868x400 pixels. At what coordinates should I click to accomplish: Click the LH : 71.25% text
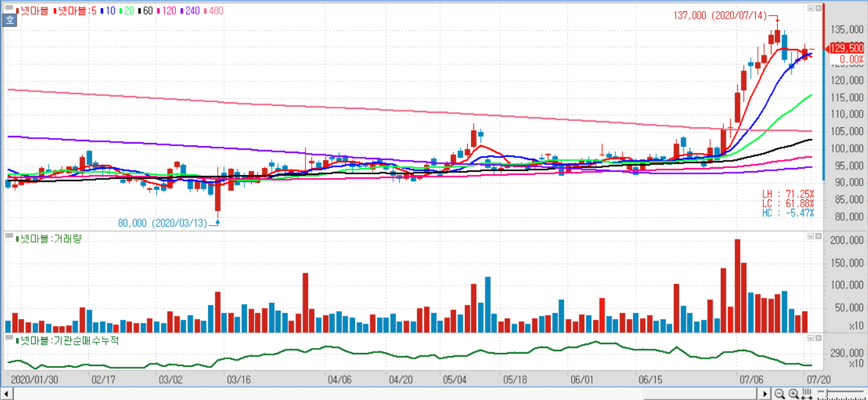tap(788, 194)
